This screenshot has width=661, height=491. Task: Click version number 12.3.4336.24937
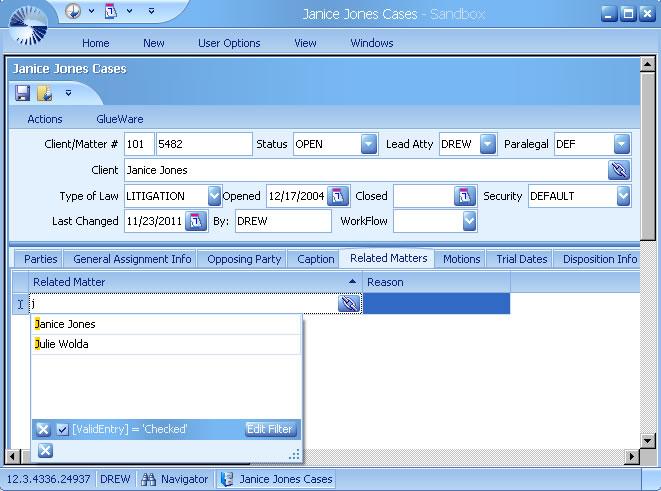tap(48, 479)
